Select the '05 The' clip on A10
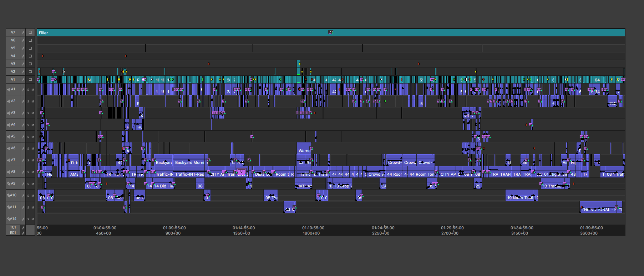Screen dimensions: 644x276 (x=271, y=195)
